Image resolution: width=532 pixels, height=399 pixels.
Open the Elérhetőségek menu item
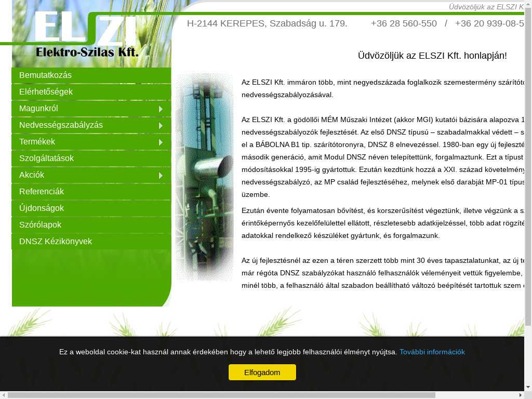click(91, 92)
